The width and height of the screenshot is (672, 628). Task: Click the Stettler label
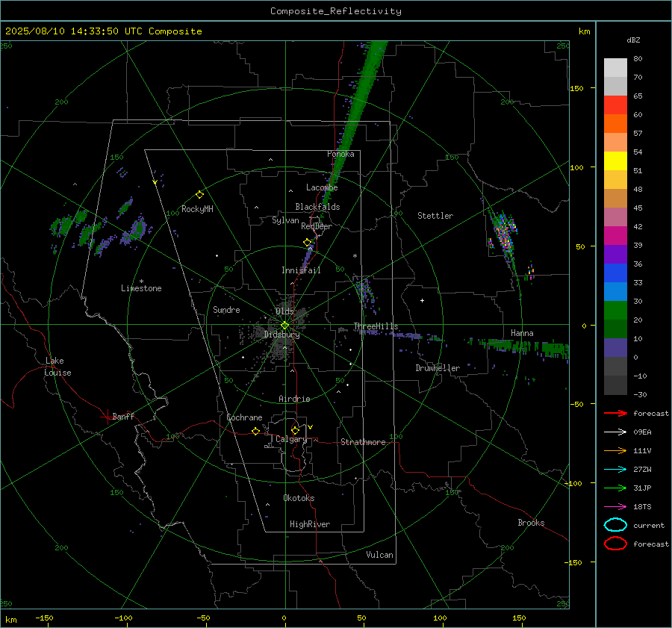pyautogui.click(x=435, y=216)
